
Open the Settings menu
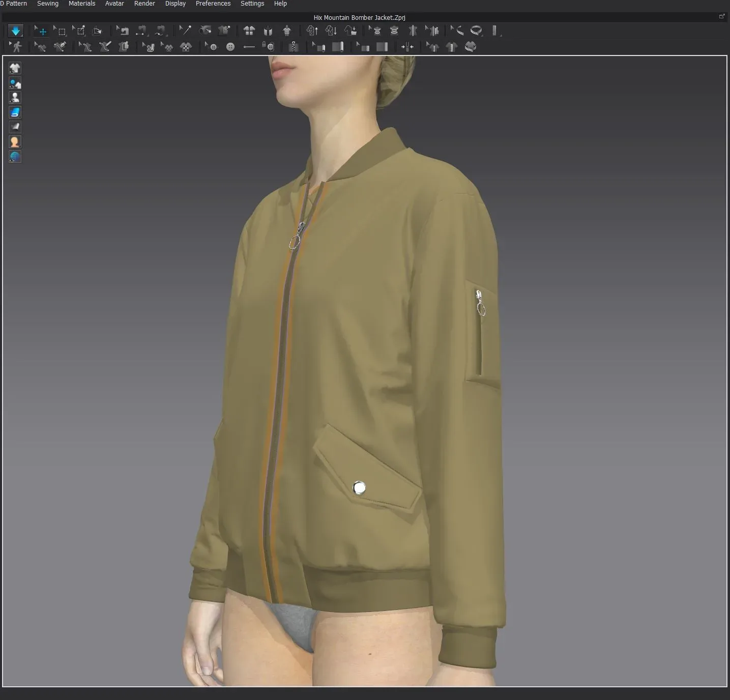pos(252,4)
